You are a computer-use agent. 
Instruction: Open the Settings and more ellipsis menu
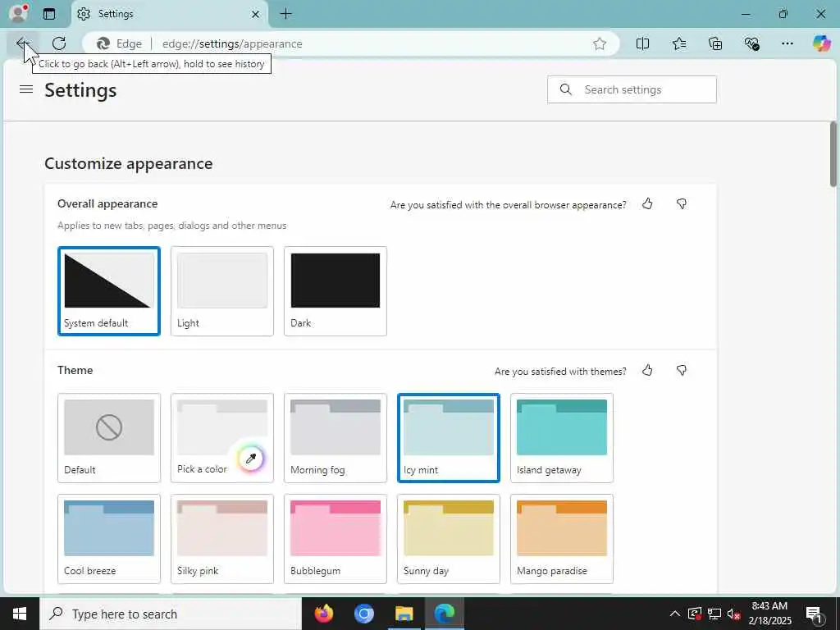click(x=787, y=44)
